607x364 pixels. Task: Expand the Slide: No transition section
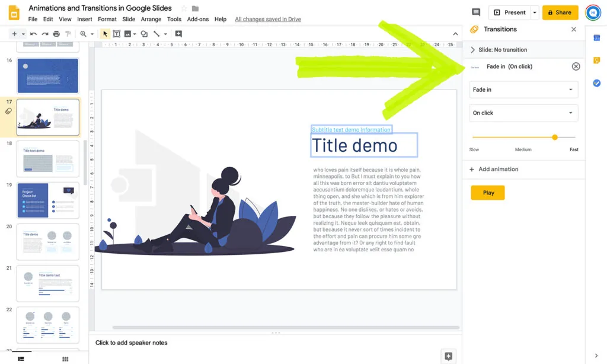524,50
